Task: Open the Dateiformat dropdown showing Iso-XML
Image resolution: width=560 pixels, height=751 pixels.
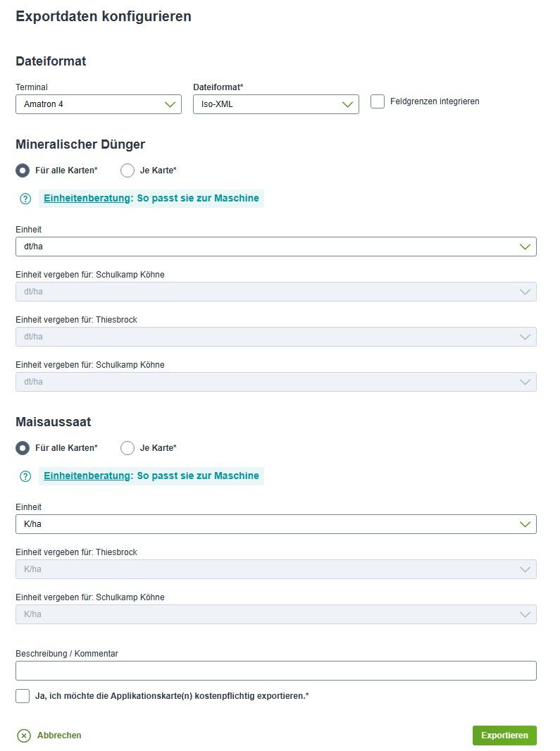Action: [276, 104]
